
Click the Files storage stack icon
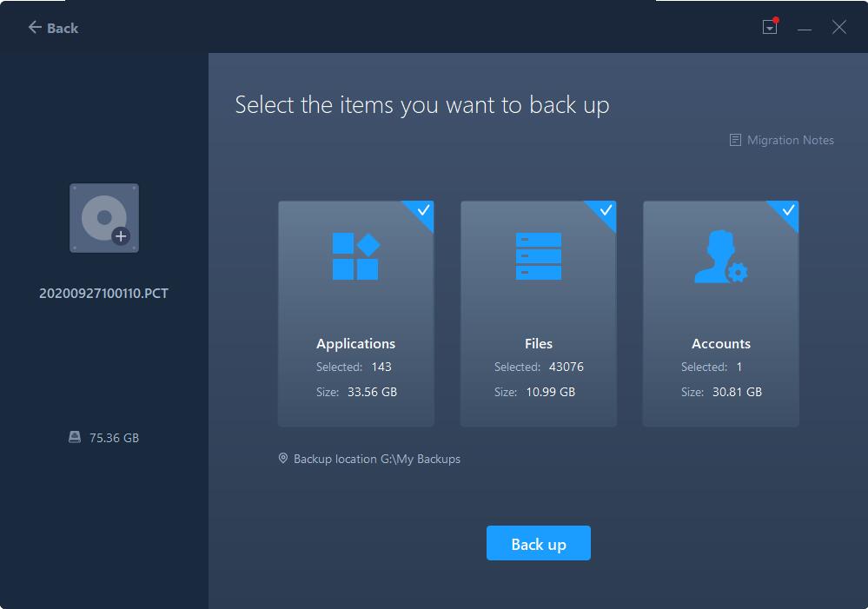coord(538,256)
